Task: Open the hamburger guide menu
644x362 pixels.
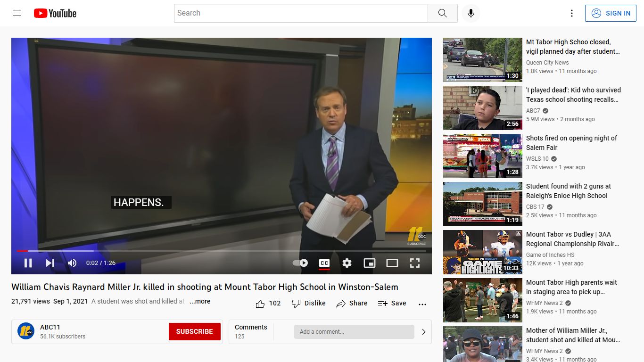Action: pos(17,13)
